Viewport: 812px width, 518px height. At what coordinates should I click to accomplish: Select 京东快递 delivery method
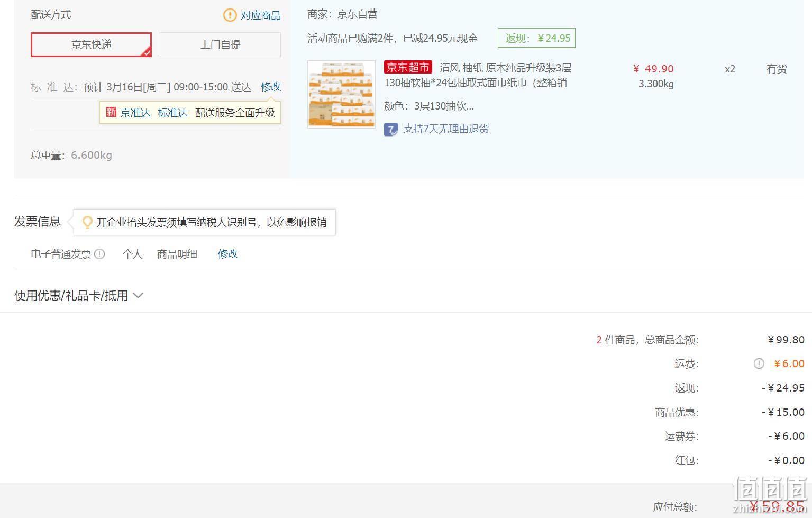point(91,44)
